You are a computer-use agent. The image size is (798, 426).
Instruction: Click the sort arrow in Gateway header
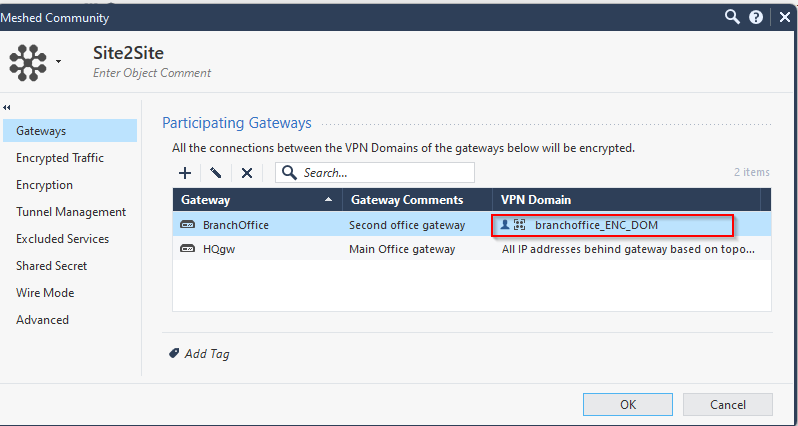[329, 200]
